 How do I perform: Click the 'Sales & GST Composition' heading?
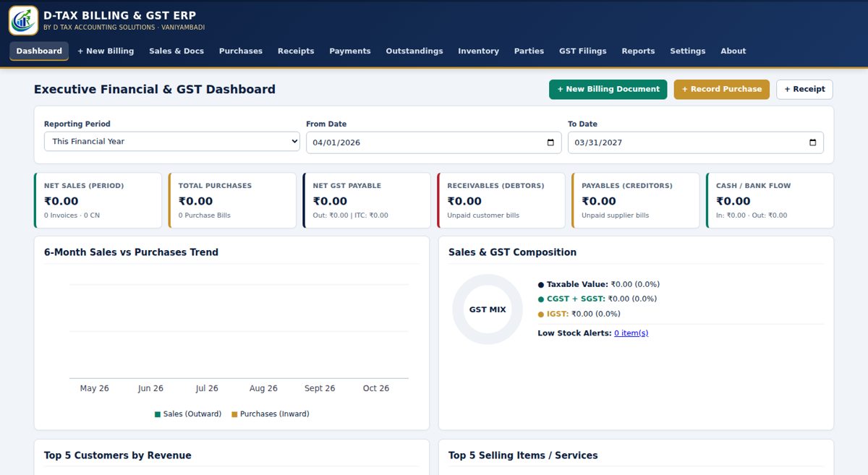(512, 252)
